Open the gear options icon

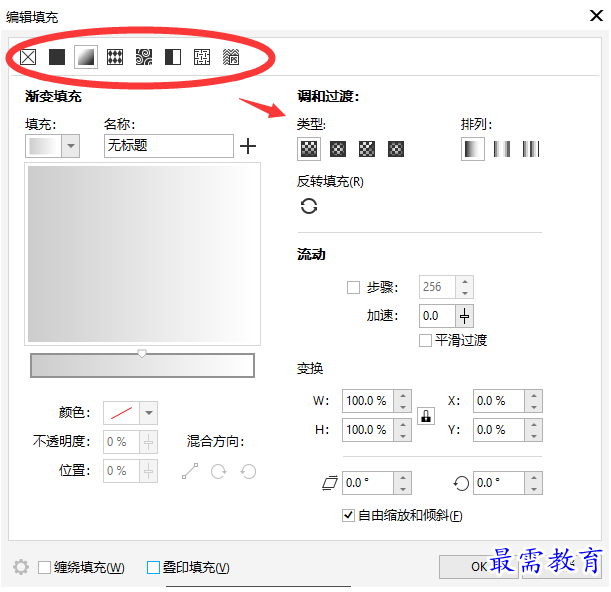(21, 567)
